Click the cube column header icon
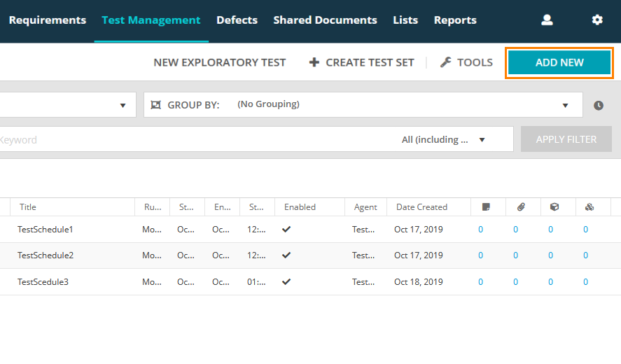621x364 pixels. pyautogui.click(x=554, y=207)
